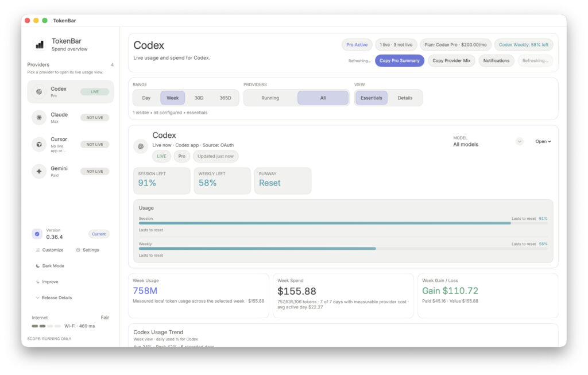Click the Codex provider icon in sidebar
The width and height of the screenshot is (588, 375).
tap(39, 92)
